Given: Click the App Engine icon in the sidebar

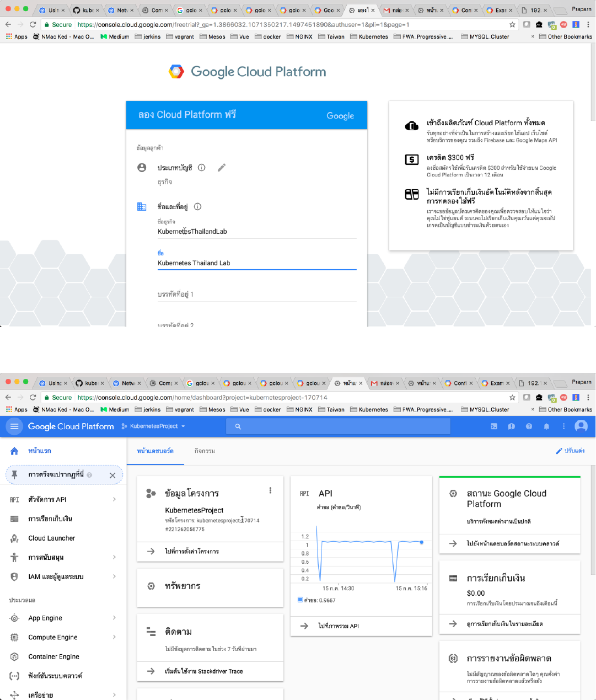Looking at the screenshot, I should coord(14,618).
